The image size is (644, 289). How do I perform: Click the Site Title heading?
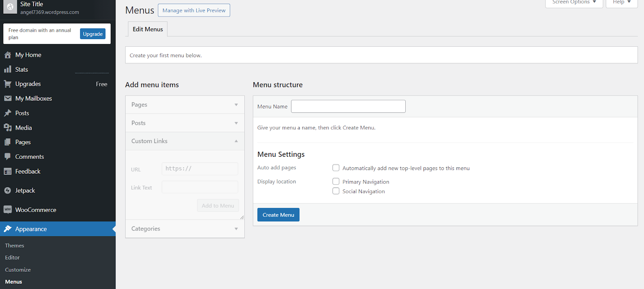[x=32, y=4]
